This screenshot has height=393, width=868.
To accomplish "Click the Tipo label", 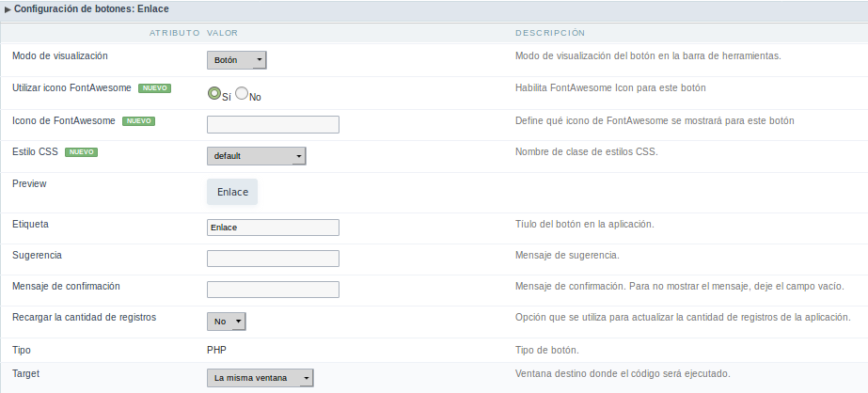I will (22, 351).
